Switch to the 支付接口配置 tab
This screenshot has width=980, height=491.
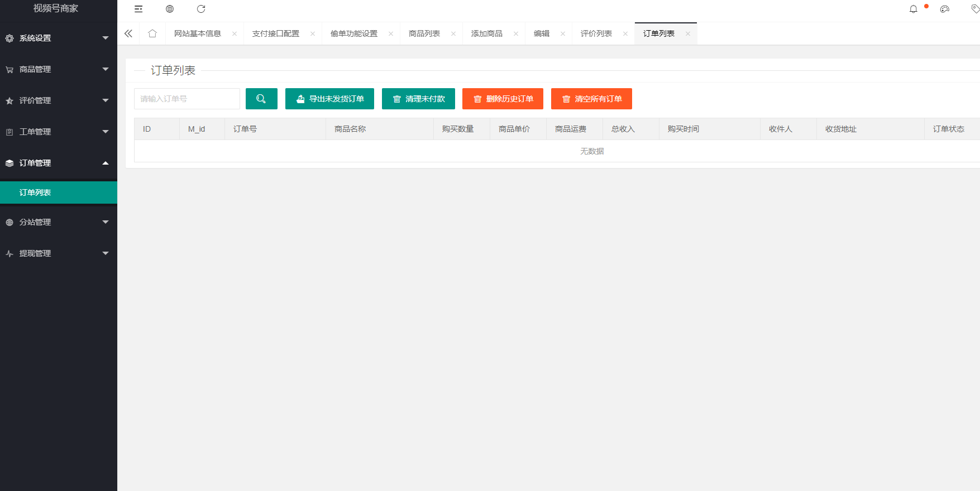coord(275,33)
